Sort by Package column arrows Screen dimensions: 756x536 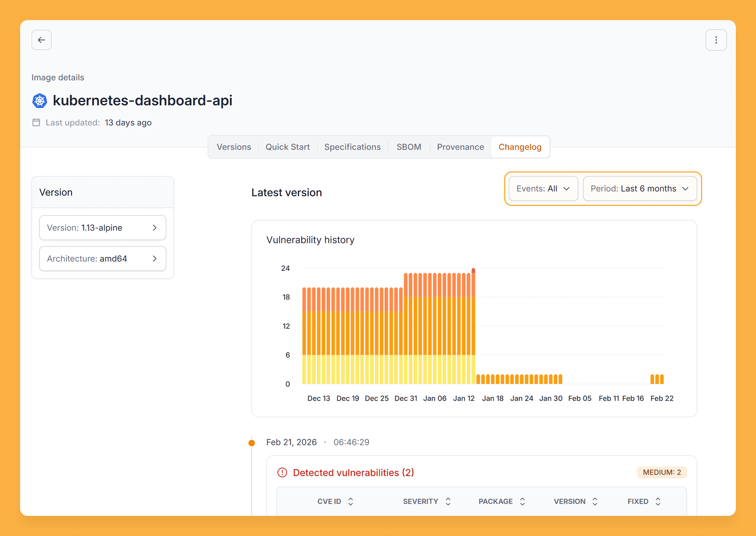(522, 501)
